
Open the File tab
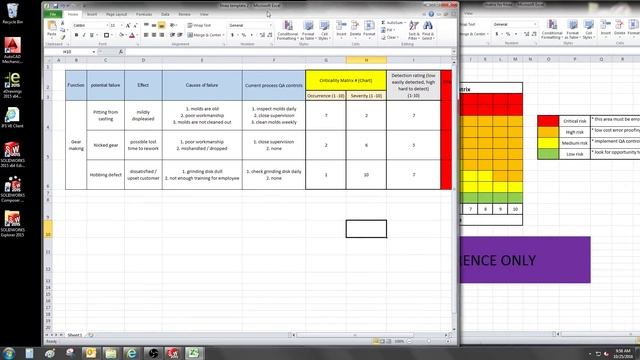point(53,14)
